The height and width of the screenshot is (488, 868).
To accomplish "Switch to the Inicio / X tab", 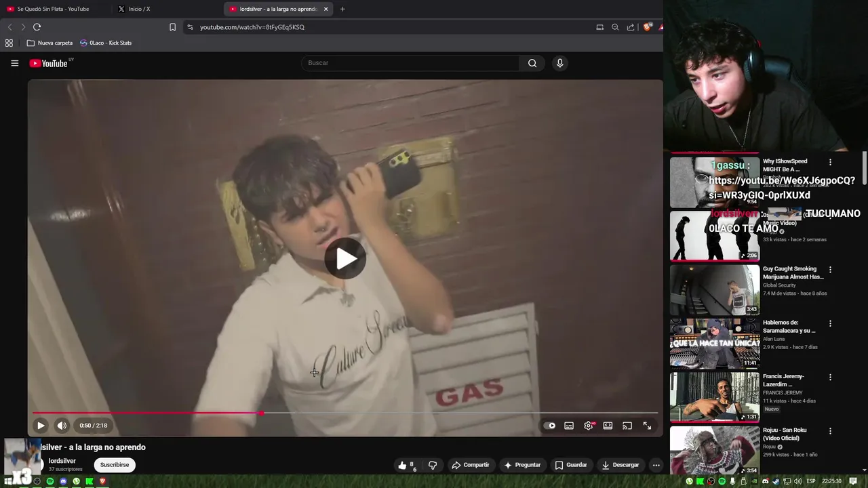I will coord(139,9).
